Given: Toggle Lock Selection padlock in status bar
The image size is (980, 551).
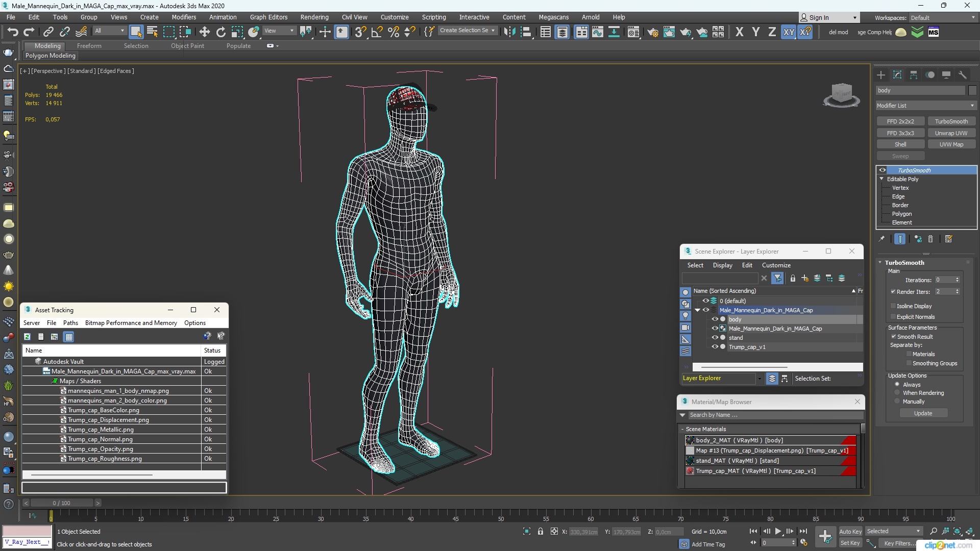Looking at the screenshot, I should (541, 532).
